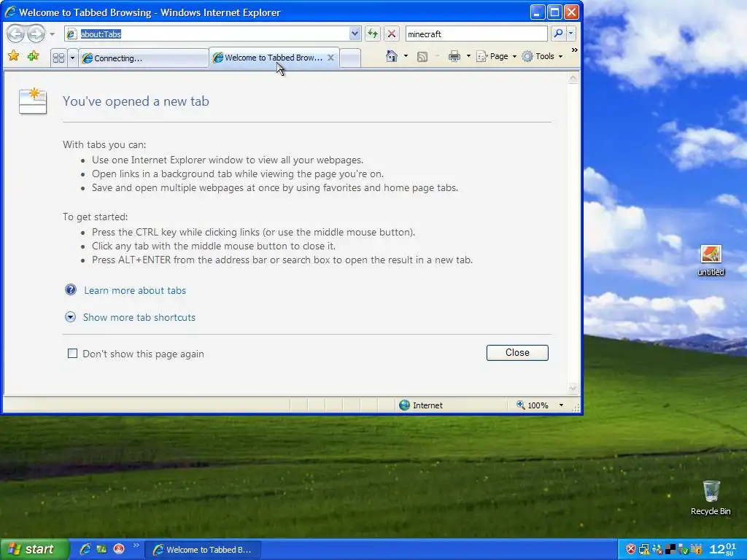
Task: Click the RSS feeds icon
Action: pyautogui.click(x=422, y=57)
